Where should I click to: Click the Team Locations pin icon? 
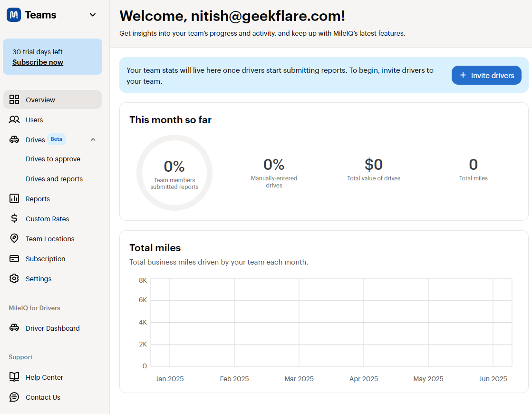[14, 238]
